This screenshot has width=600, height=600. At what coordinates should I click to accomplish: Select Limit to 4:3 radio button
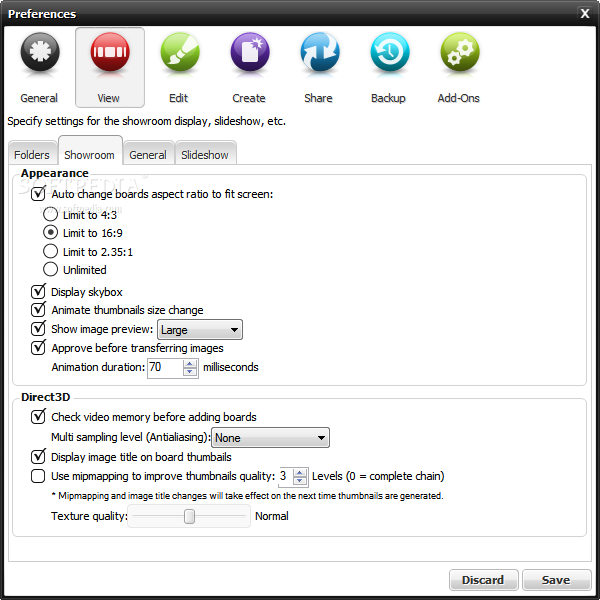coord(51,214)
